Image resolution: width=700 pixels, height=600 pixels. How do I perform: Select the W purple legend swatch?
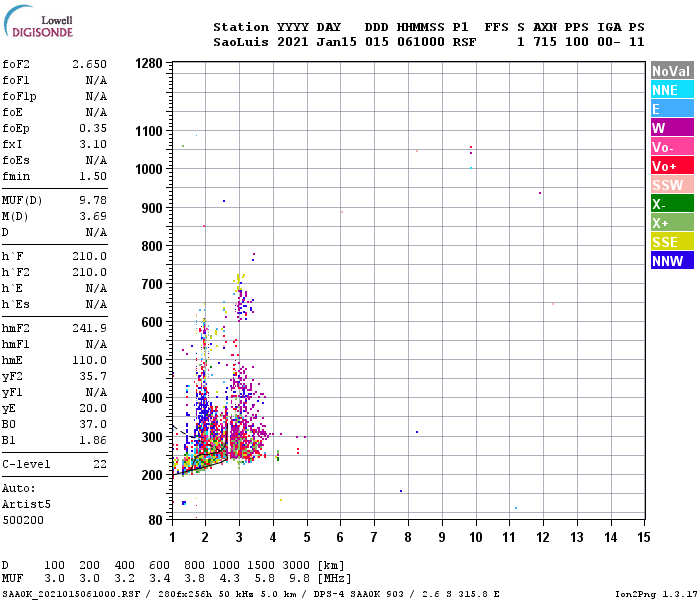tap(672, 128)
